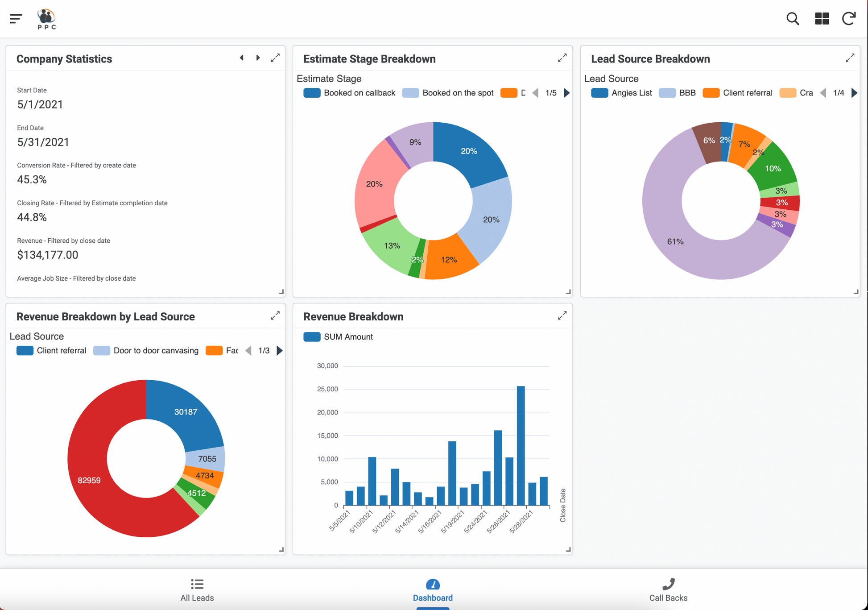Go to previous Company Statistics period

[x=242, y=58]
